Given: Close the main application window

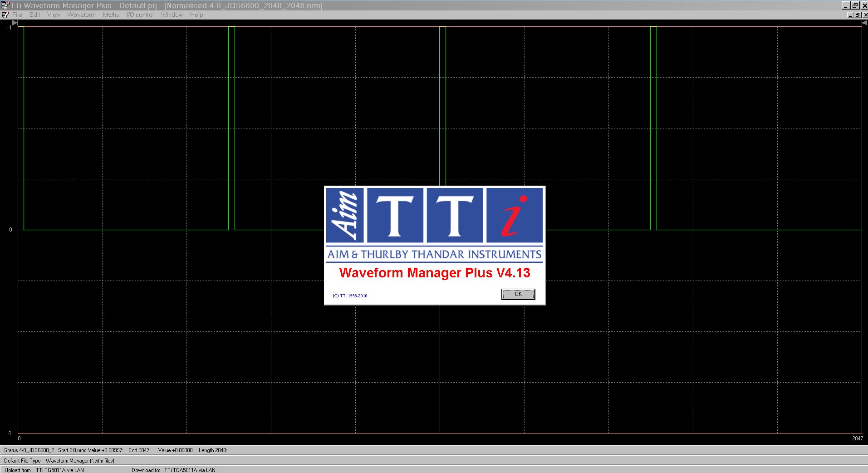Looking at the screenshot, I should click(864, 5).
